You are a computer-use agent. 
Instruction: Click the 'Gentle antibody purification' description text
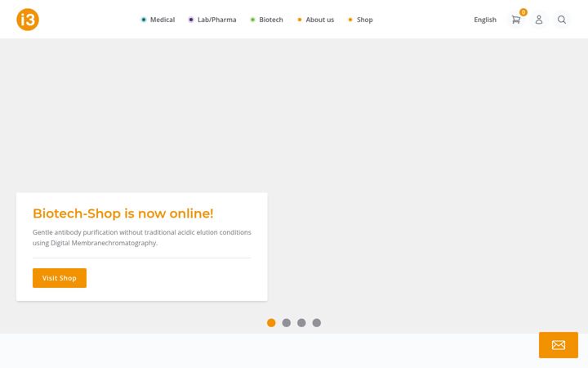(142, 237)
